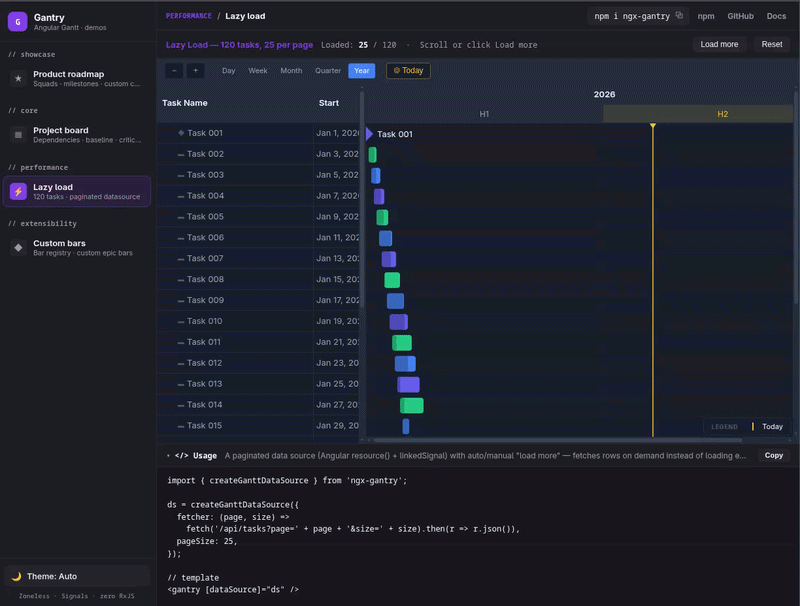Click the Jan 11 start date cell
Screen dimensions: 800x606
337,237
